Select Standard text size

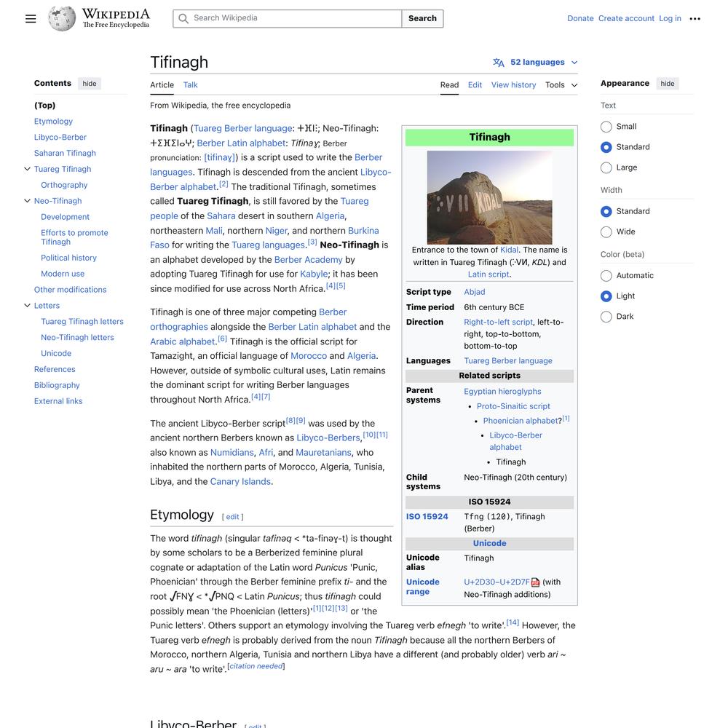pos(606,147)
